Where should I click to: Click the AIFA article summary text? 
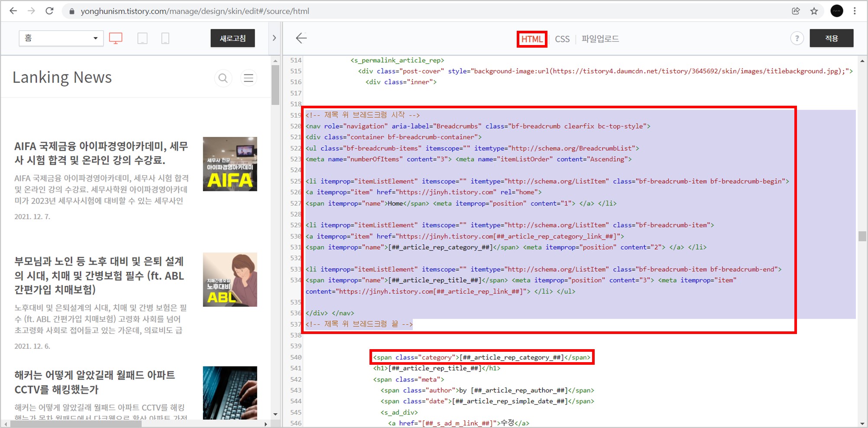[x=101, y=189]
